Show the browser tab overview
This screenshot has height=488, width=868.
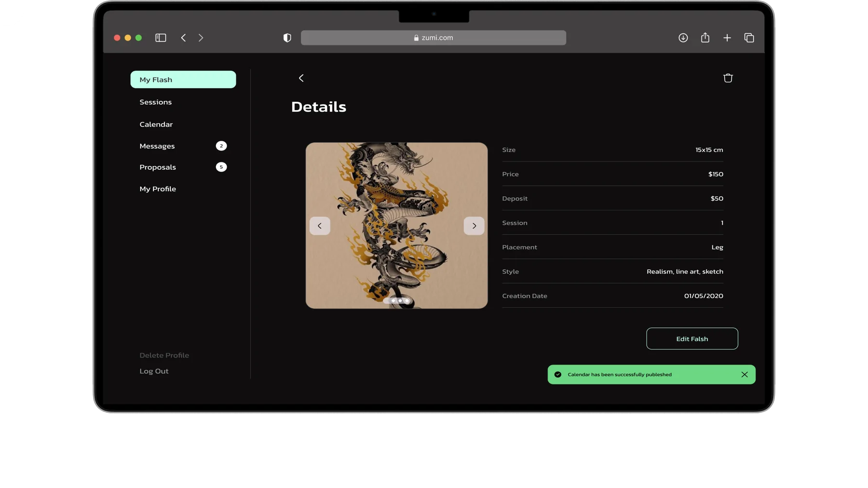(749, 38)
